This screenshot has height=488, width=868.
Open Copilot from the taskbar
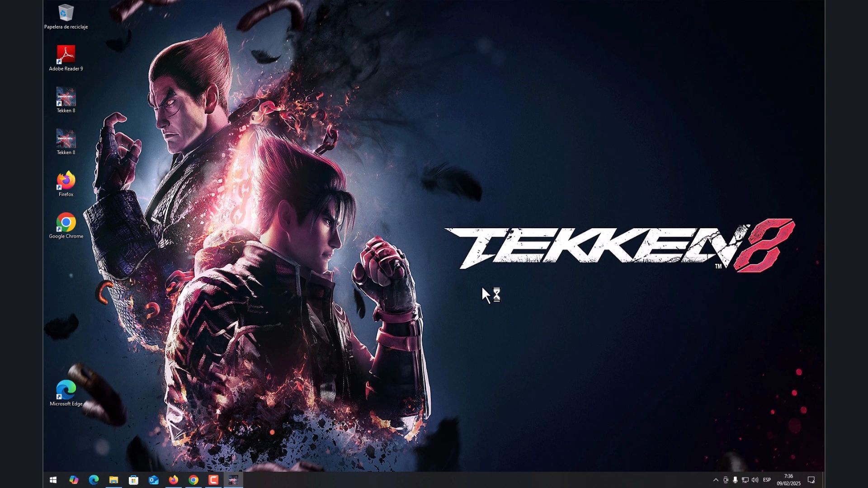coord(74,480)
